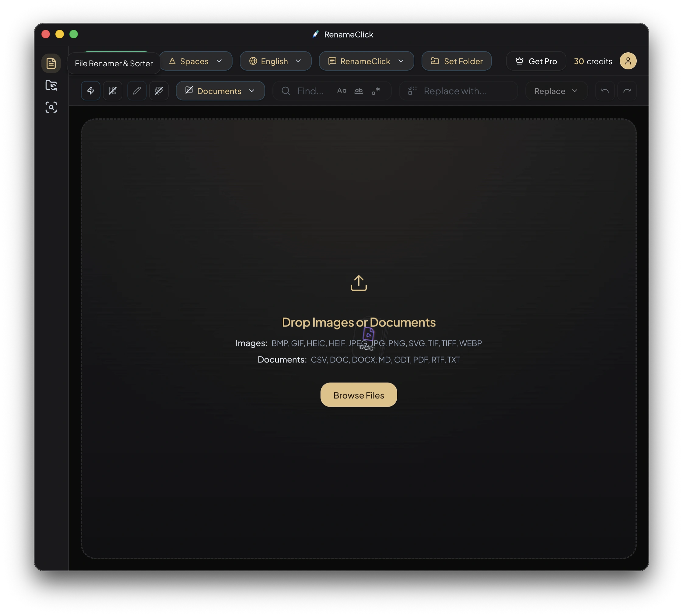Click the upload arrow icon in drop zone
This screenshot has width=683, height=616.
(359, 283)
